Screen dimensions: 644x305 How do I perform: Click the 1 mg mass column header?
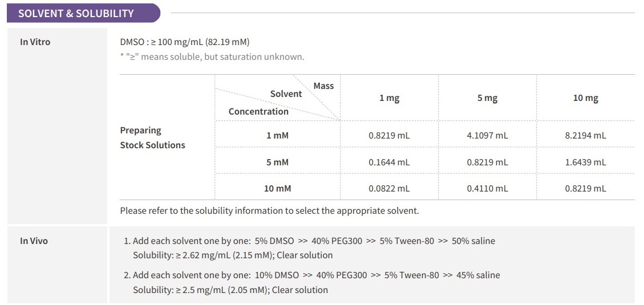[390, 98]
